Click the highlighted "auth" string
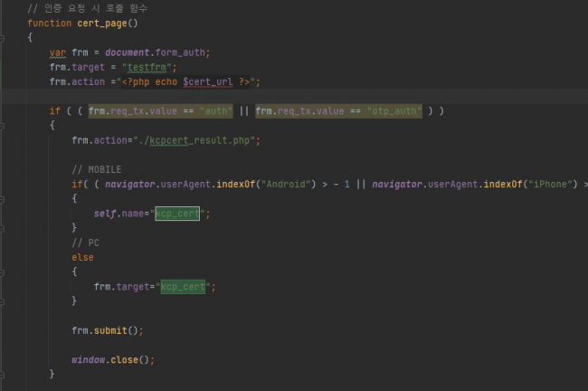588x391 pixels. tap(216, 111)
